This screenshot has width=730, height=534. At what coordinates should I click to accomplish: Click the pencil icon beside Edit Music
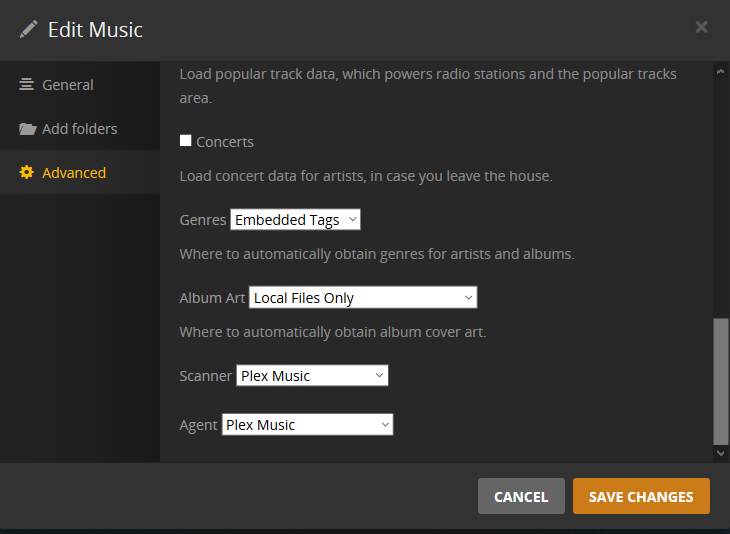click(x=28, y=29)
